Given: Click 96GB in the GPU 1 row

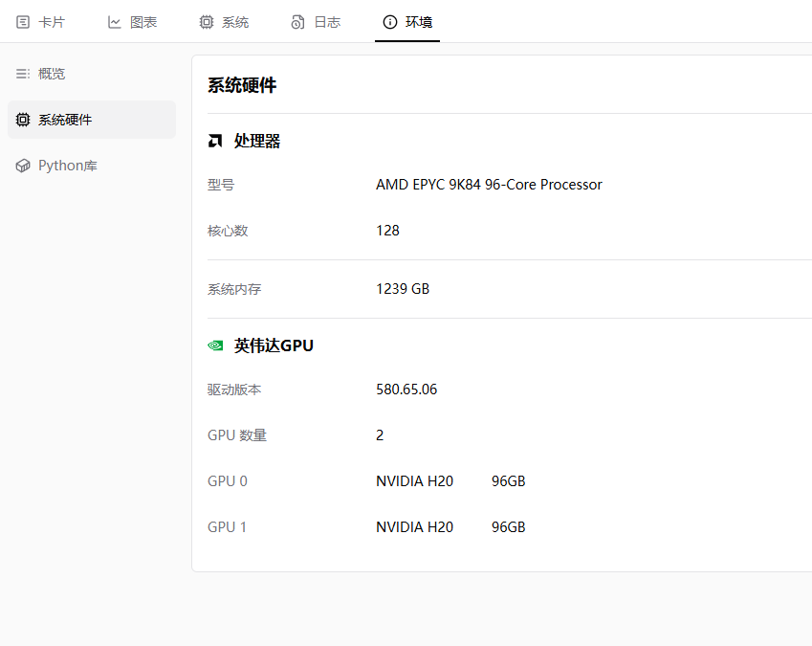Looking at the screenshot, I should (x=509, y=527).
